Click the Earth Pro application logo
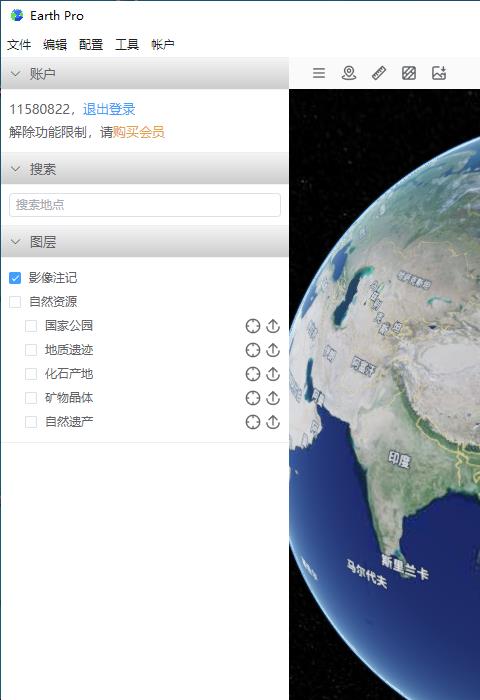Screen dimensions: 480x700 point(17,15)
